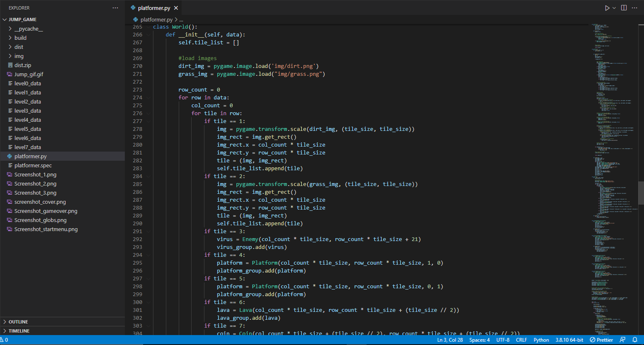This screenshot has width=644, height=345.
Task: Click line number 277 in gutter
Action: [x=137, y=121]
